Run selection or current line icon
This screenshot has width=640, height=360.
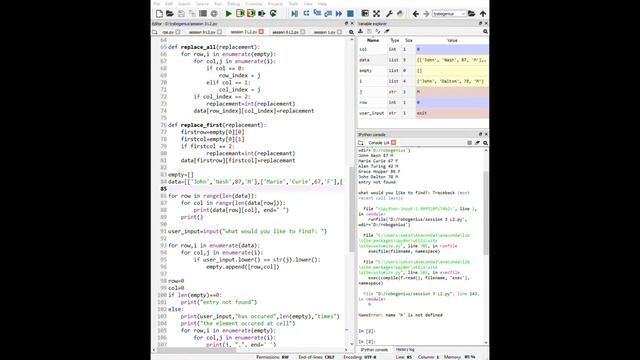point(262,14)
